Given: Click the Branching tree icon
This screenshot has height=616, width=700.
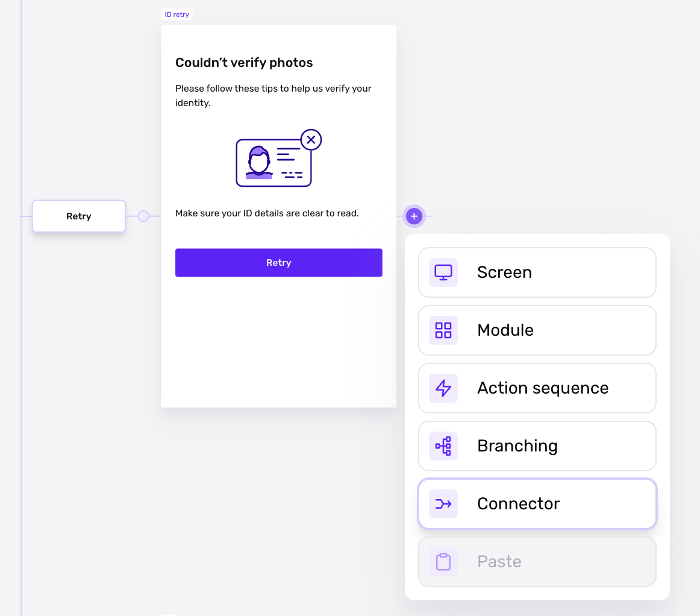Looking at the screenshot, I should tap(443, 446).
